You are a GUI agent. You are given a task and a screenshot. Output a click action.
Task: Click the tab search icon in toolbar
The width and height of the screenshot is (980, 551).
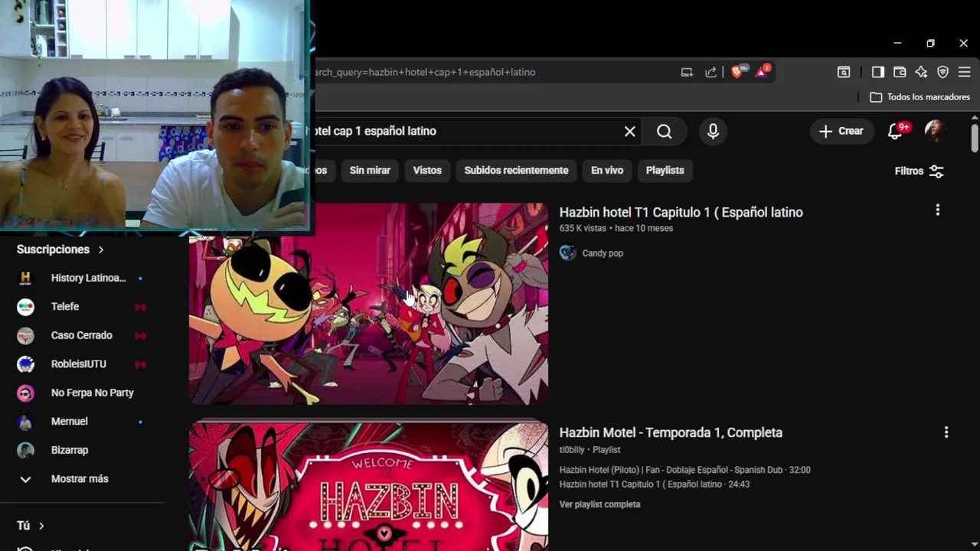pos(844,72)
